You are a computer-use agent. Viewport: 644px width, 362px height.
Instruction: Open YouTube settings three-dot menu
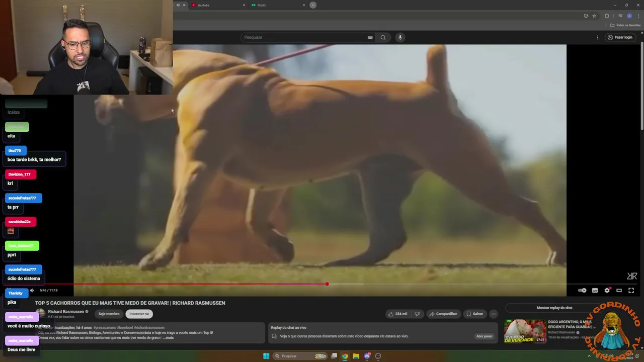coord(598,37)
